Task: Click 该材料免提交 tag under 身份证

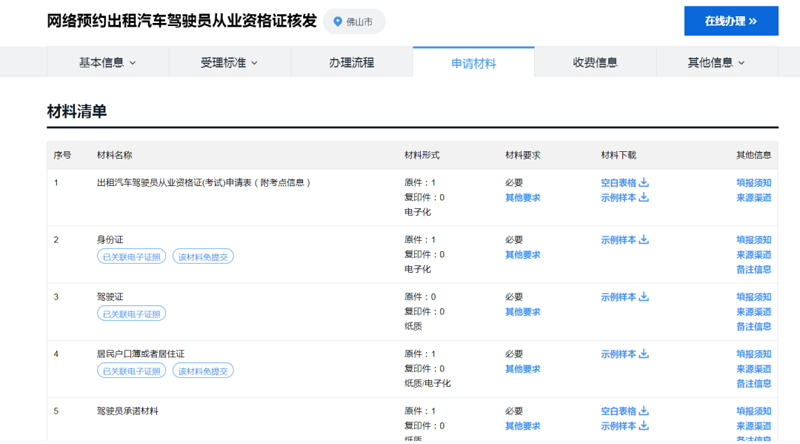Action: [x=203, y=257]
